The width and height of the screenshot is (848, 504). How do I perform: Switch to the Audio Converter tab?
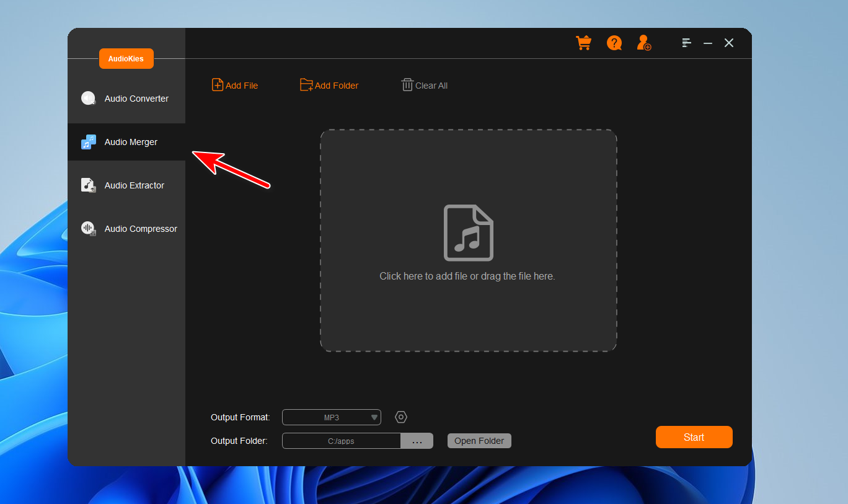(x=136, y=99)
